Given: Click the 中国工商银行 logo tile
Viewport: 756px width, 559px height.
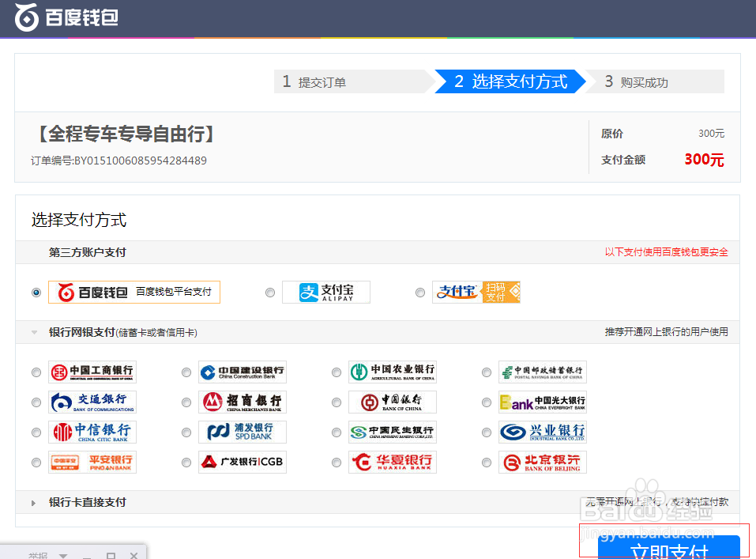Looking at the screenshot, I should [92, 372].
